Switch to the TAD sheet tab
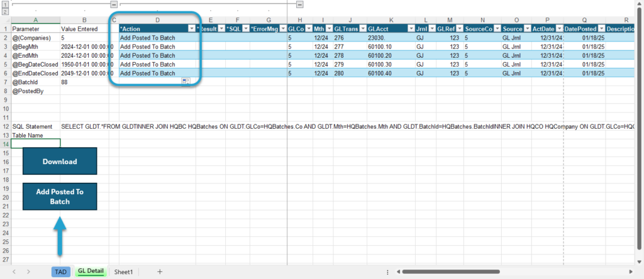 pos(60,271)
